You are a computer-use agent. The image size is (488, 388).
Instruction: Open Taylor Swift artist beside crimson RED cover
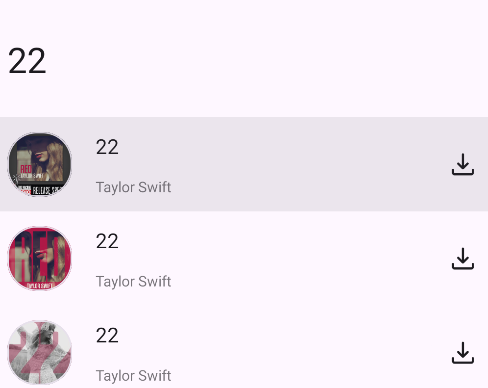pos(133,282)
